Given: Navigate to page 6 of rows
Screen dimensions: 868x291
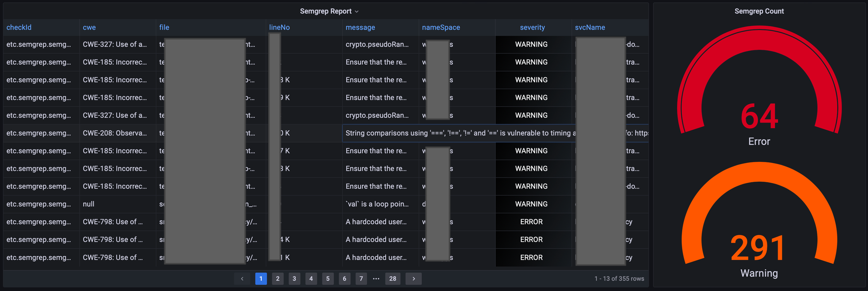Looking at the screenshot, I should pos(345,279).
